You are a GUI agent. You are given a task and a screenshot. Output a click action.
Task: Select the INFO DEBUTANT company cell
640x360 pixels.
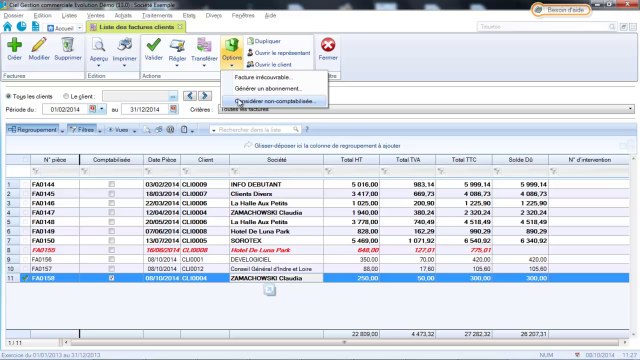[x=276, y=184]
